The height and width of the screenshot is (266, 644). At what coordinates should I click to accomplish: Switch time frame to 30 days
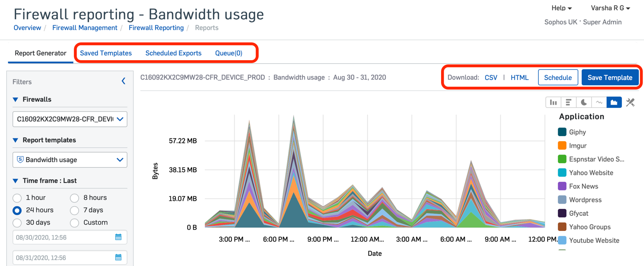17,222
